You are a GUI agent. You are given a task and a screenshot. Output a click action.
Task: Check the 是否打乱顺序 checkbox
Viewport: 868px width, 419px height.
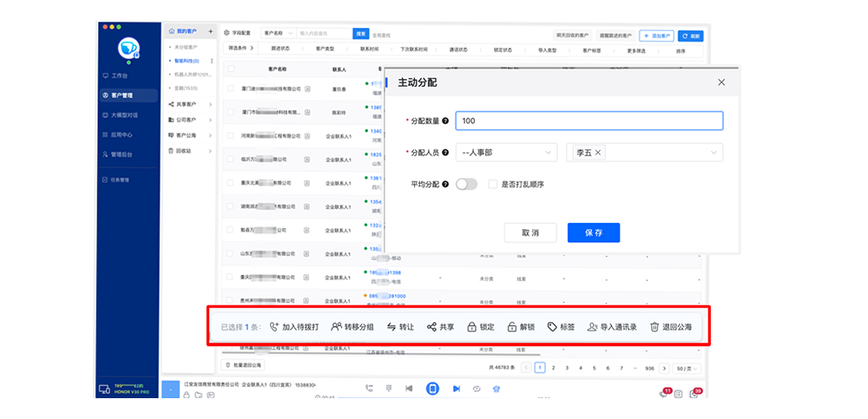point(492,184)
